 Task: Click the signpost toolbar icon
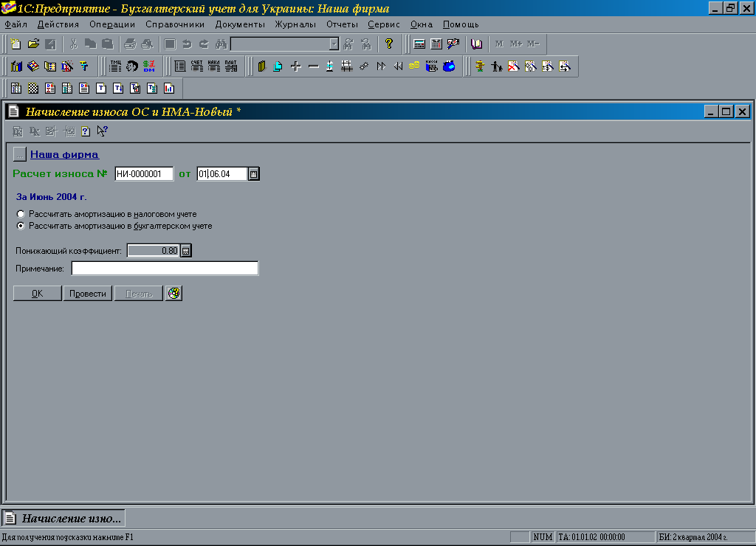[480, 66]
